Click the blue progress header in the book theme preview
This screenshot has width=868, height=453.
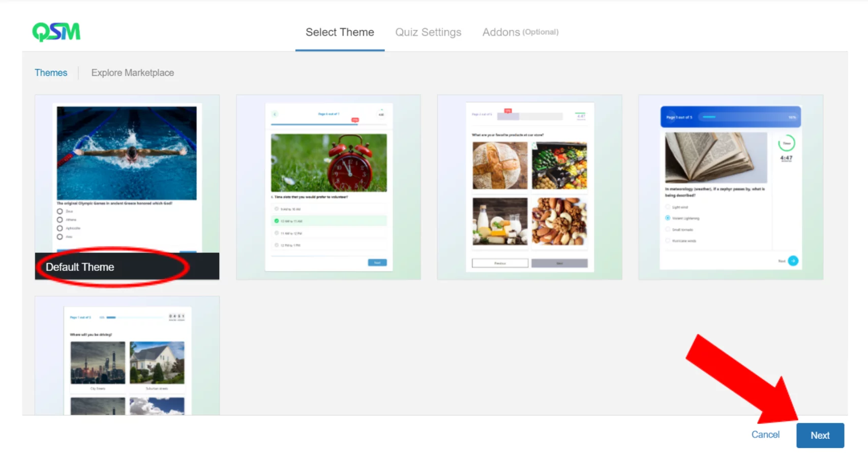pos(730,117)
